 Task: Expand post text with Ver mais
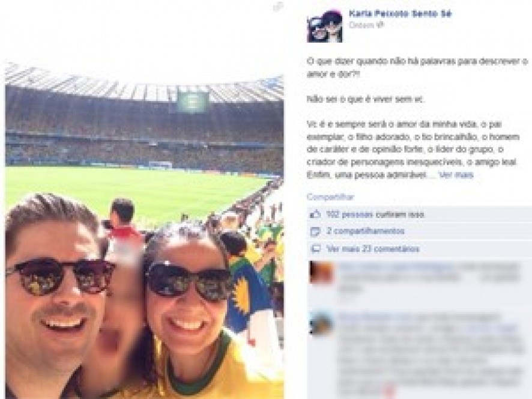coord(456,175)
